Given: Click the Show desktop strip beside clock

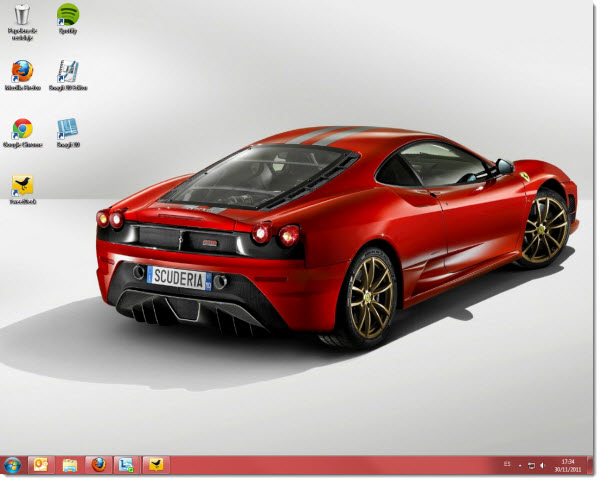Looking at the screenshot, I should 590,466.
